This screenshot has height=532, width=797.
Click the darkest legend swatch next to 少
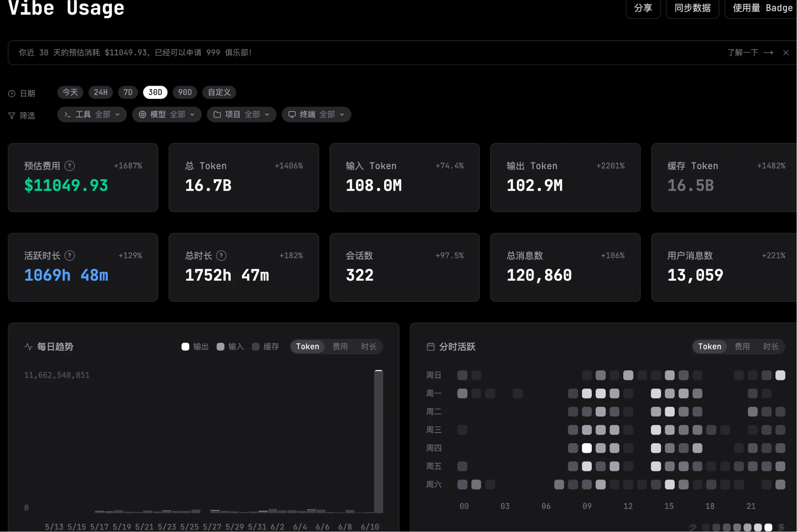pos(706,527)
